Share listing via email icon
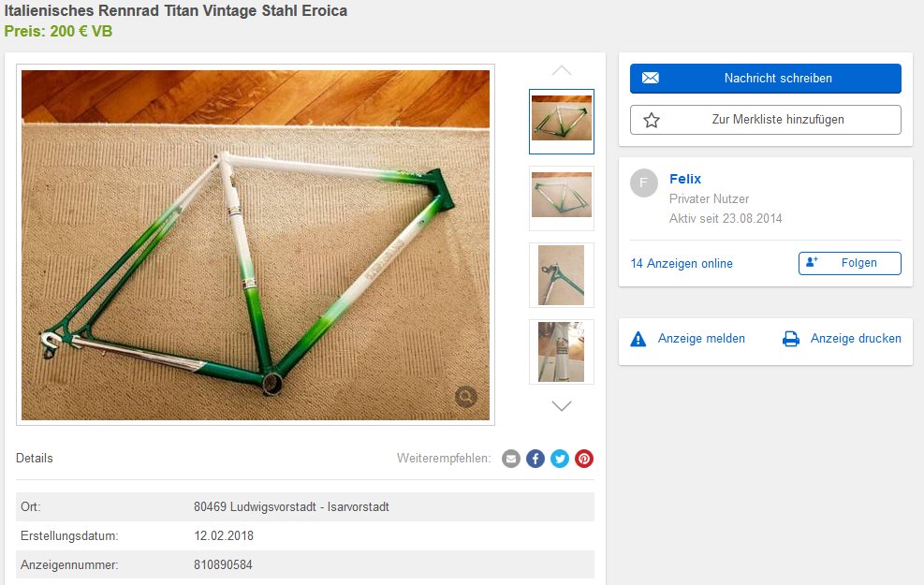Screen dimensions: 924x585 (x=510, y=459)
